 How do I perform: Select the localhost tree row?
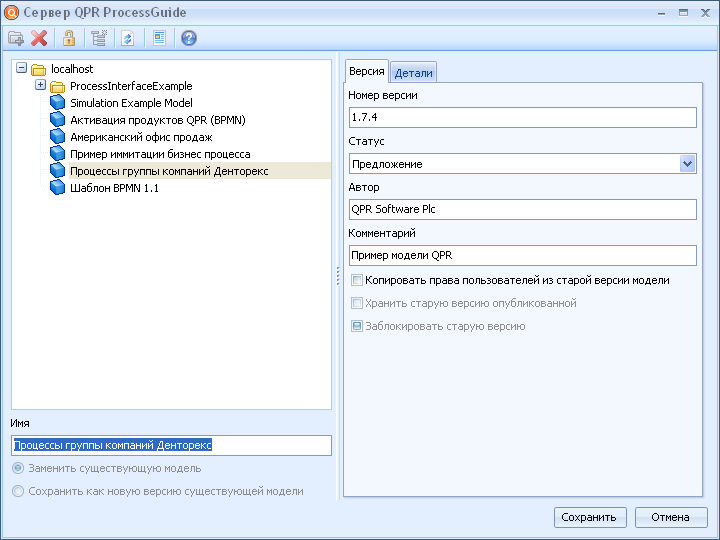(72, 69)
